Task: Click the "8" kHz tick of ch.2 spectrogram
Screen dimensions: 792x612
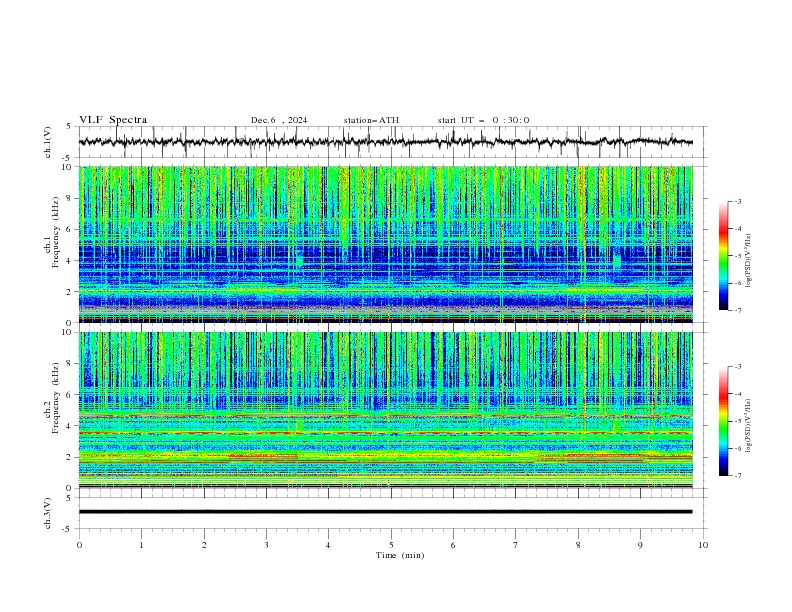Action: click(71, 364)
